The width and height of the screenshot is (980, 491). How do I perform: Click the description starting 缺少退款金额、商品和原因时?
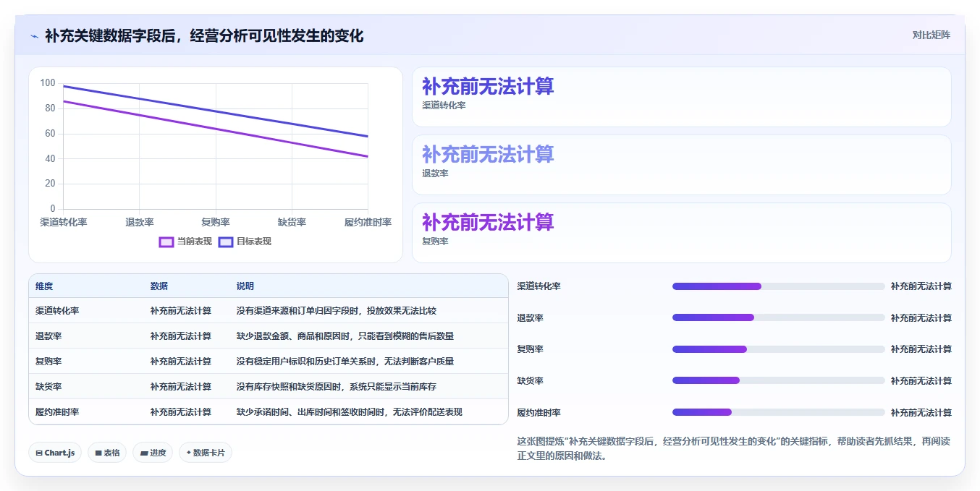pos(345,336)
